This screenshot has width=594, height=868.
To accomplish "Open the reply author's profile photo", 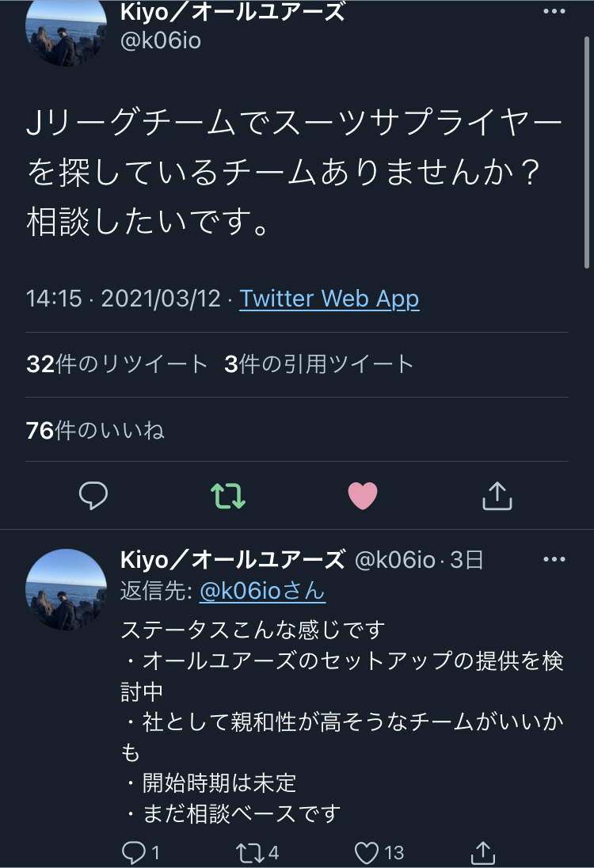I will (67, 588).
